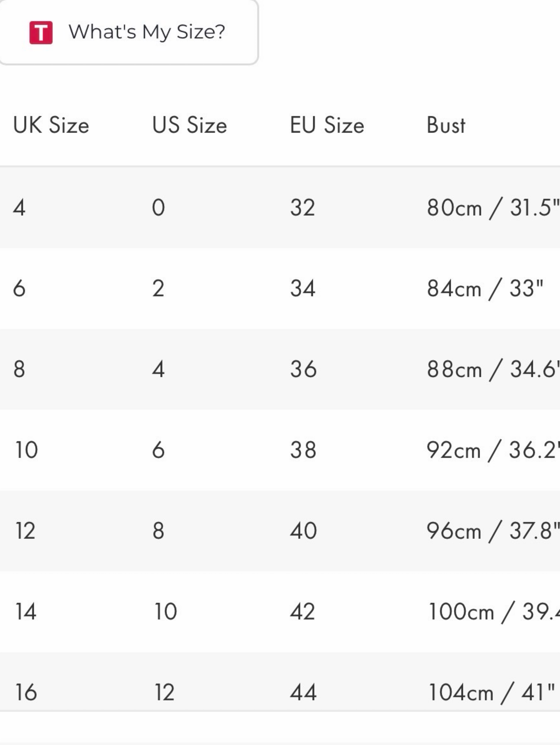560x745 pixels.
Task: Select the UK size 10 cell
Action: tap(26, 450)
